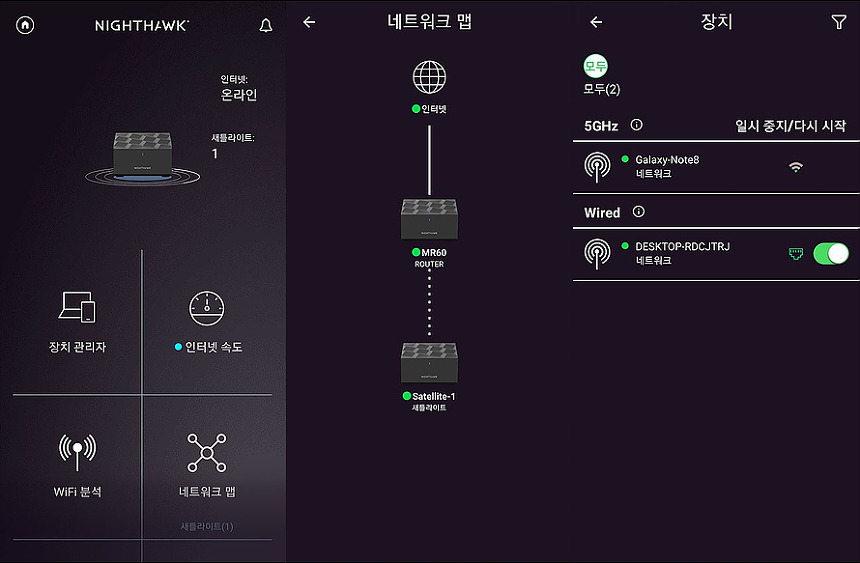Select the Satellite-1 device image
Viewport: 860px width, 563px height.
coord(429,363)
